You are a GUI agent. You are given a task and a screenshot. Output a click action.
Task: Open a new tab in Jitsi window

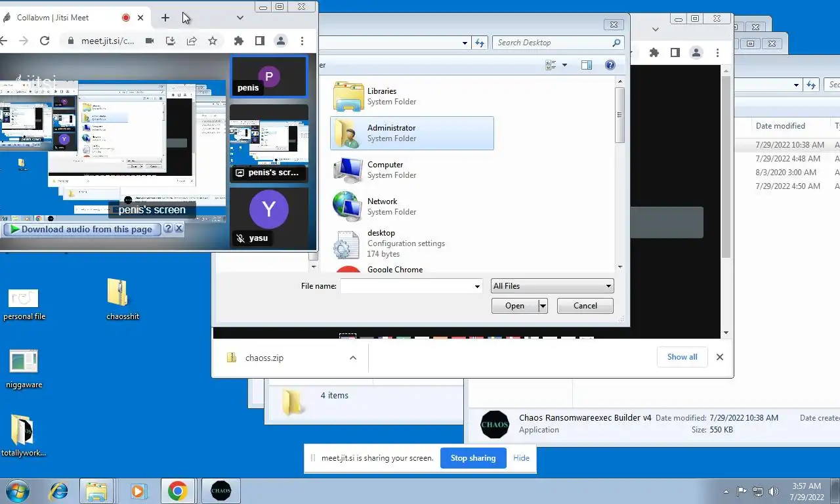tap(165, 18)
